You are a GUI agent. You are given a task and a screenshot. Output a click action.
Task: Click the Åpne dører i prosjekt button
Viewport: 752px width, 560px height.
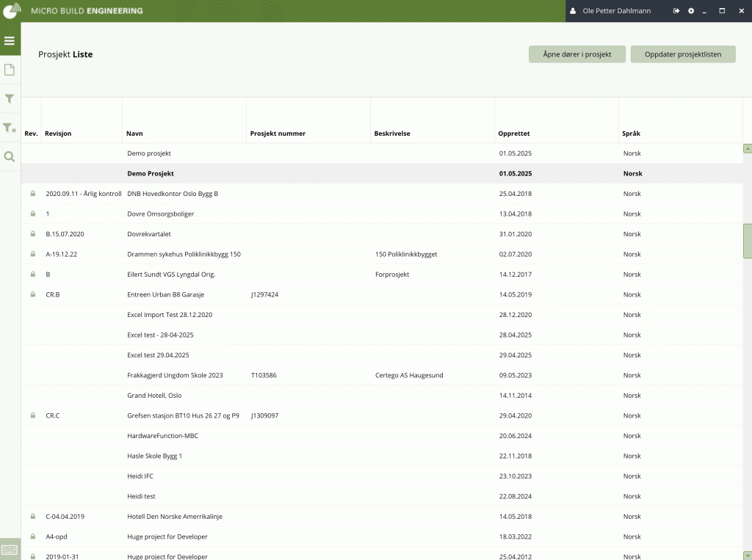[x=577, y=54]
